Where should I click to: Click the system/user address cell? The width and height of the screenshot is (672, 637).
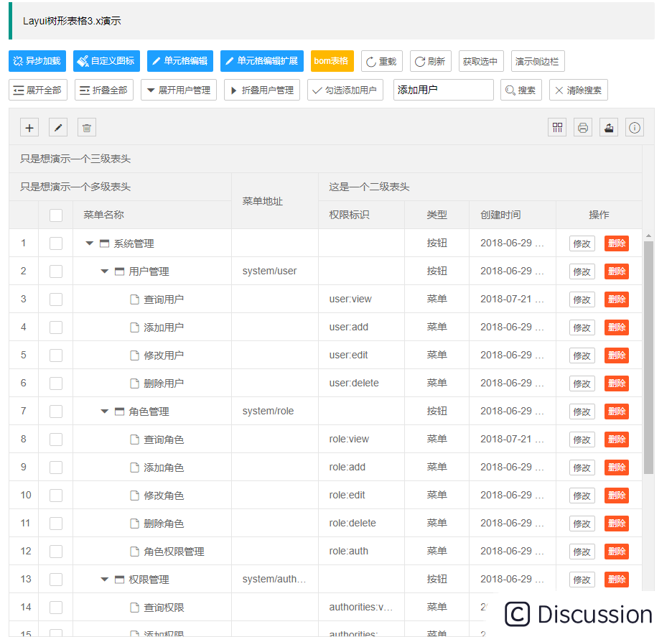pyautogui.click(x=275, y=271)
